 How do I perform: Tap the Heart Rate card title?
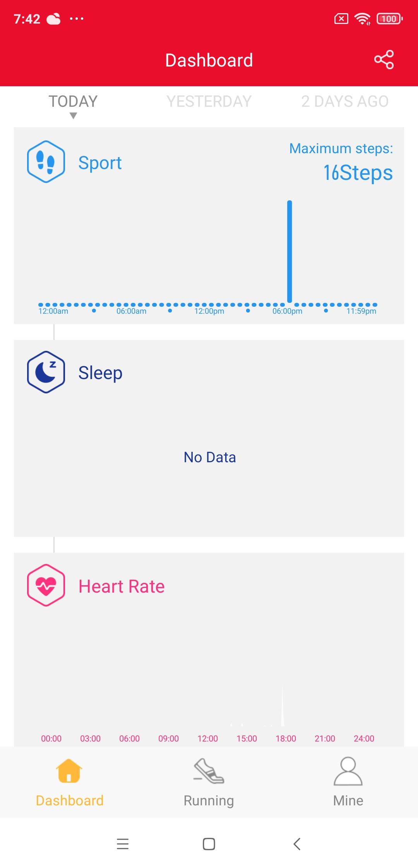122,586
